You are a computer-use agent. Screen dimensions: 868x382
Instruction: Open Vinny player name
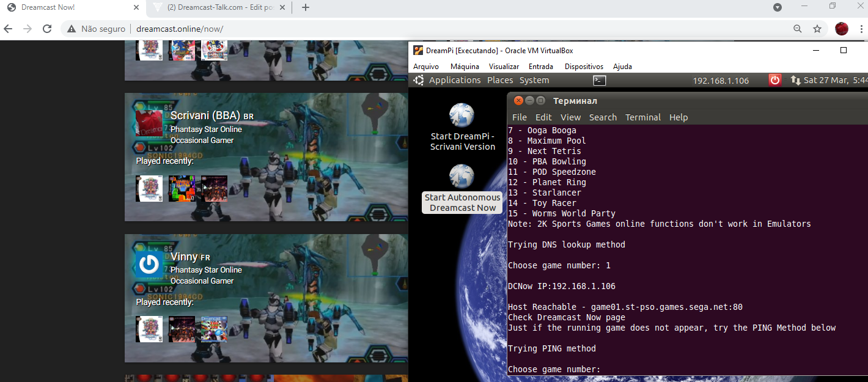(184, 257)
